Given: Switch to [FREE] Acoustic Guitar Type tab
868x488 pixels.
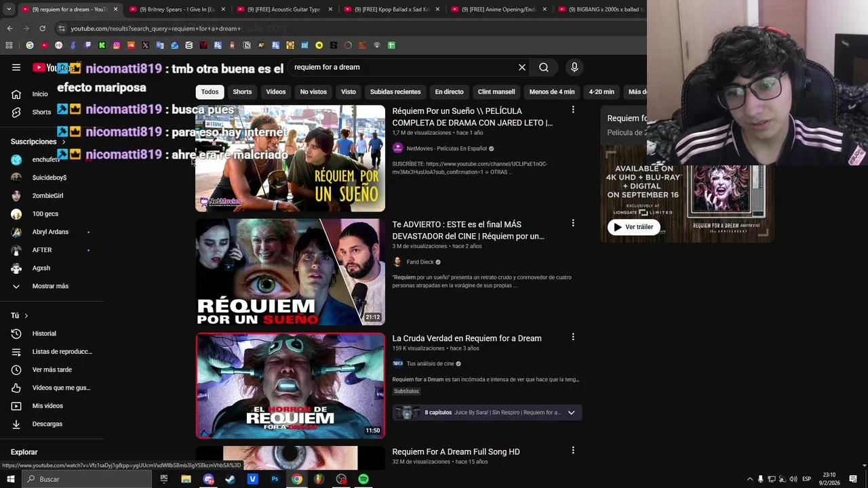Looking at the screenshot, I should click(283, 9).
